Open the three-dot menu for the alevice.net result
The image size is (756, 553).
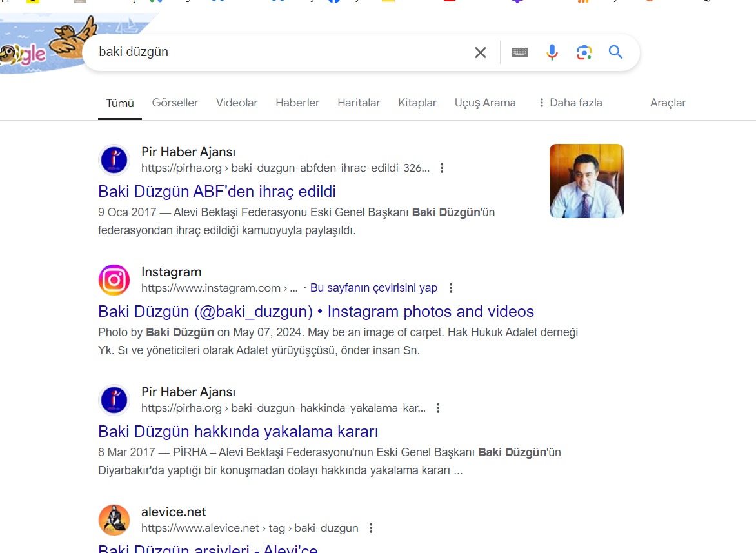tap(371, 528)
